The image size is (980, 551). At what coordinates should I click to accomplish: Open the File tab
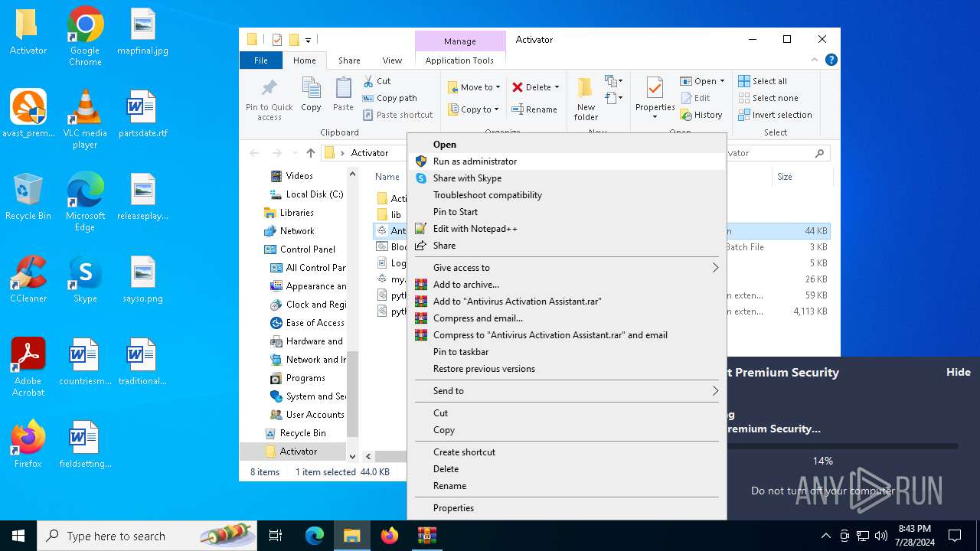click(x=261, y=60)
